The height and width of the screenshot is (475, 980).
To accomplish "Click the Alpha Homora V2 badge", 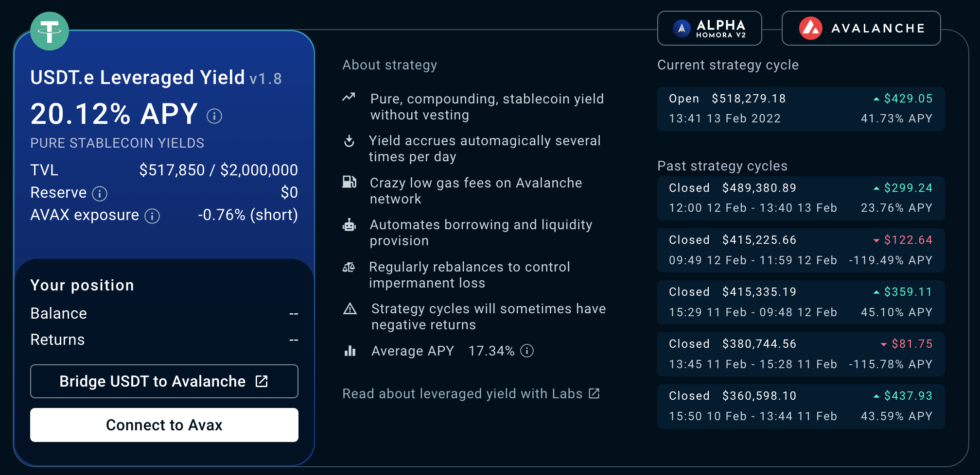I will tap(710, 28).
